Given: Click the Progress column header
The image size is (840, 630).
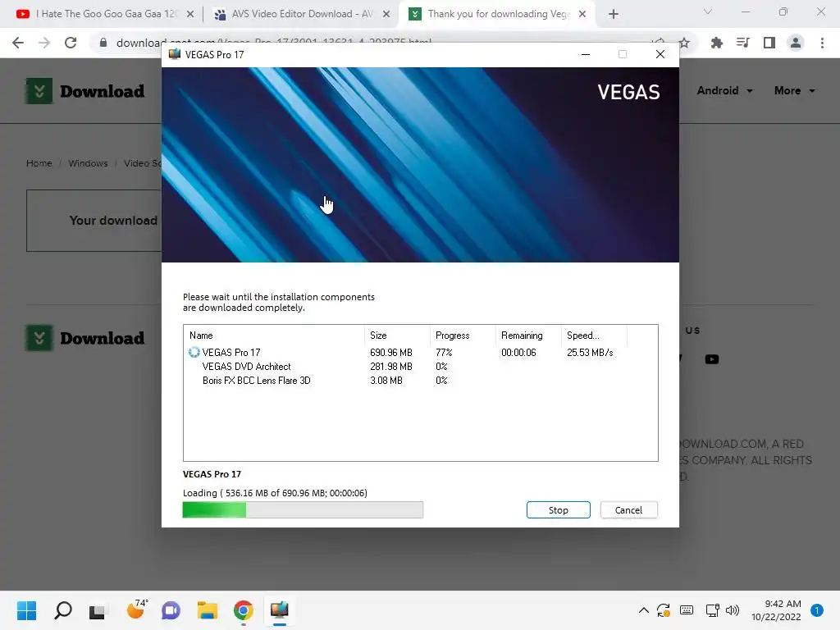Looking at the screenshot, I should pyautogui.click(x=463, y=336).
